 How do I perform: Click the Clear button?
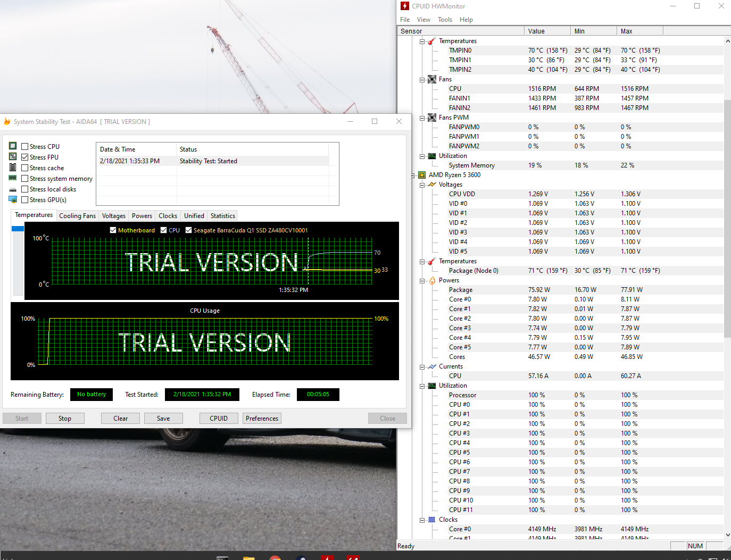point(121,419)
